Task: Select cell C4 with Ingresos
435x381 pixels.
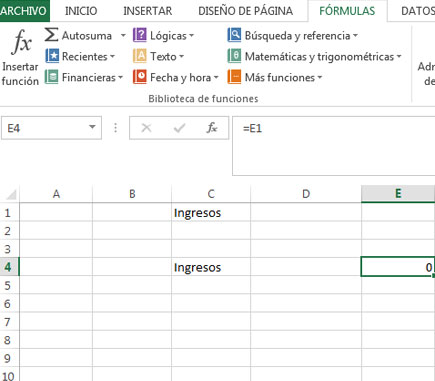Action: (211, 267)
